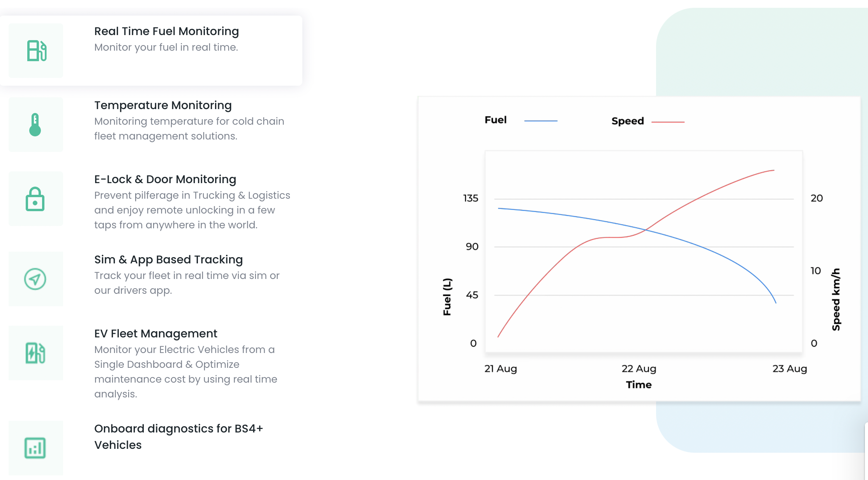Click the onboard diagnostics chart icon
868x480 pixels.
coord(35,448)
